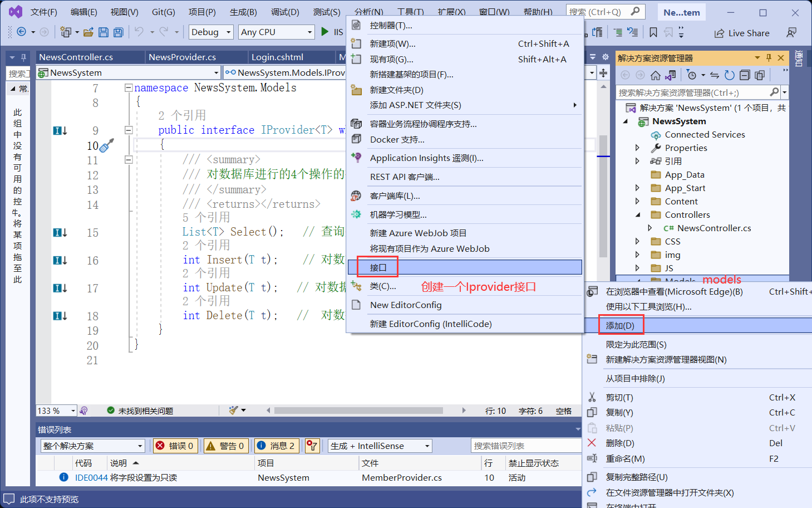
Task: Click the Live Share button
Action: (742, 33)
